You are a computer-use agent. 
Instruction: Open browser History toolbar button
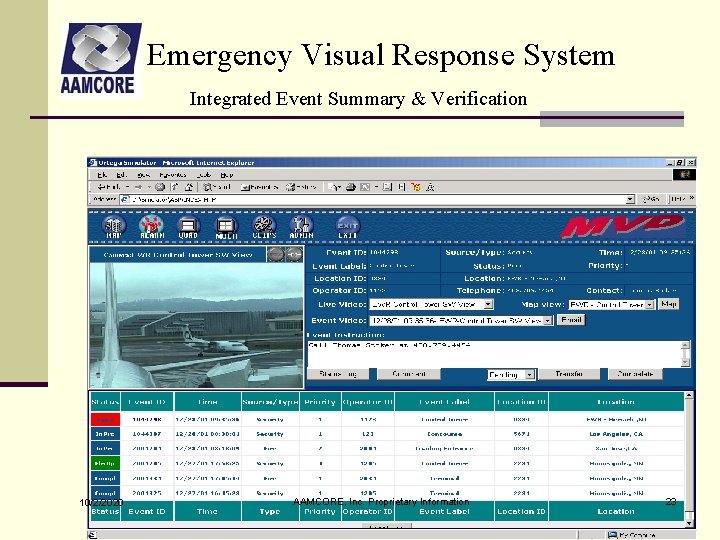(301, 187)
